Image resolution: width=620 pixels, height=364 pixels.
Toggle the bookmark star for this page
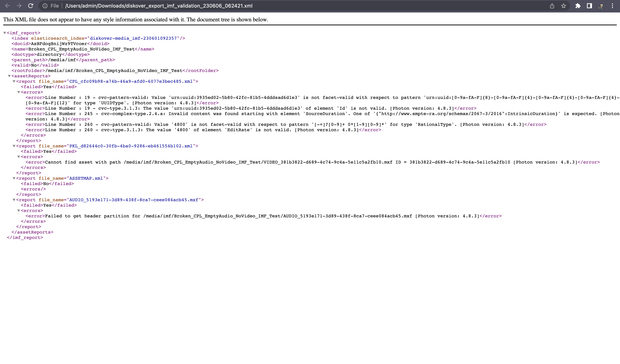[563, 6]
